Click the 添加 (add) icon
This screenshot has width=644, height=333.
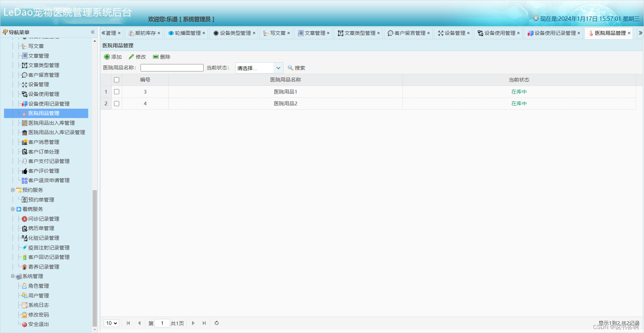point(108,57)
